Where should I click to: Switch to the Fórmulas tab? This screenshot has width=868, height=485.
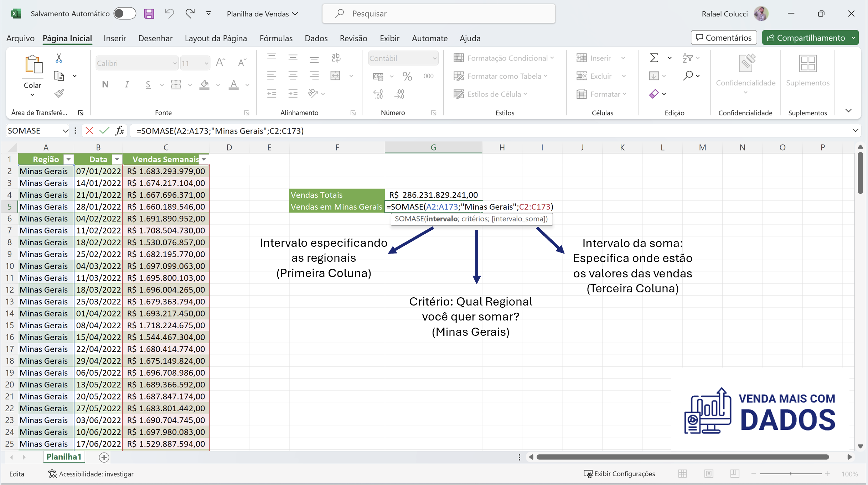276,38
